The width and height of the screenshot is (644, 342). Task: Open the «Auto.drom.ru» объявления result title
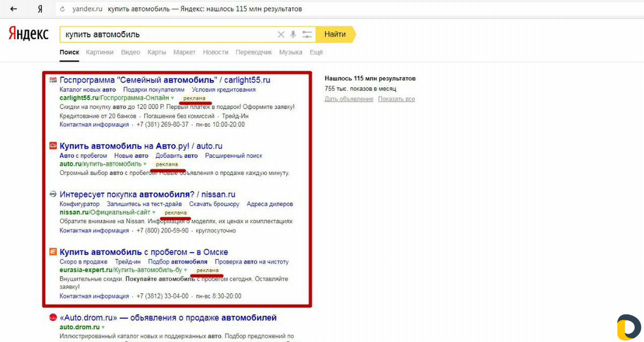[x=168, y=318]
